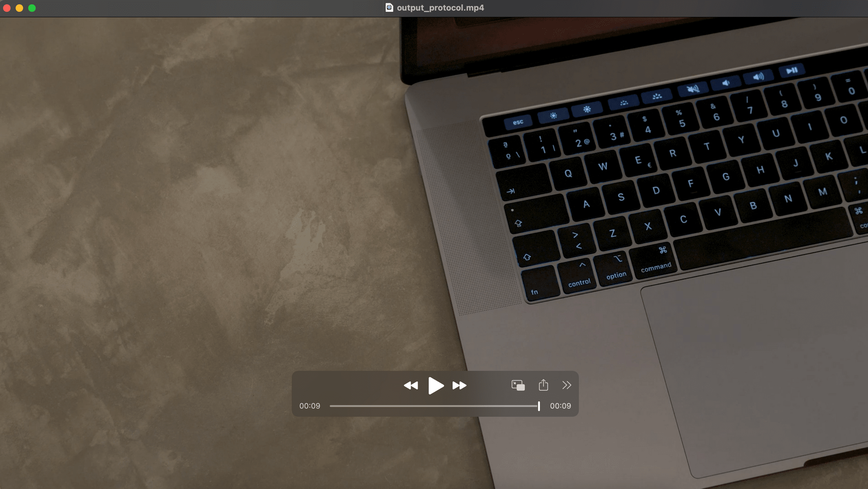The height and width of the screenshot is (489, 868).
Task: Enter full screen with green button
Action: coord(32,8)
